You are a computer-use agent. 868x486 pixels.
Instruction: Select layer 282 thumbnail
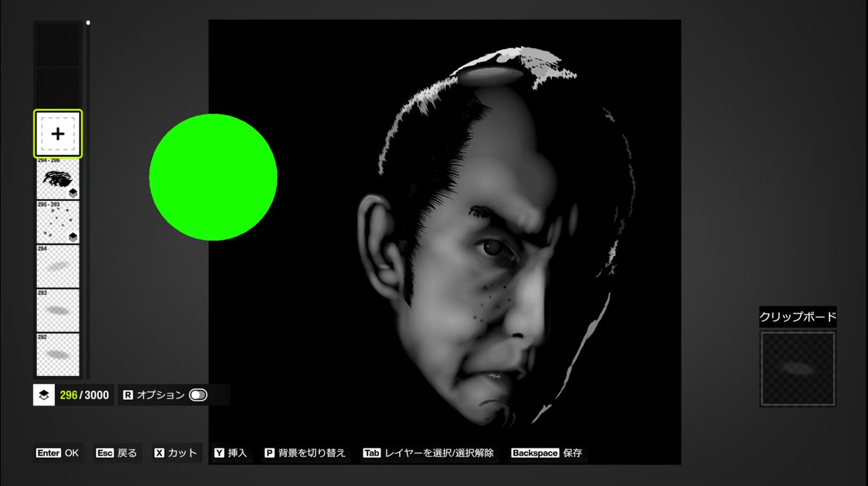point(58,354)
